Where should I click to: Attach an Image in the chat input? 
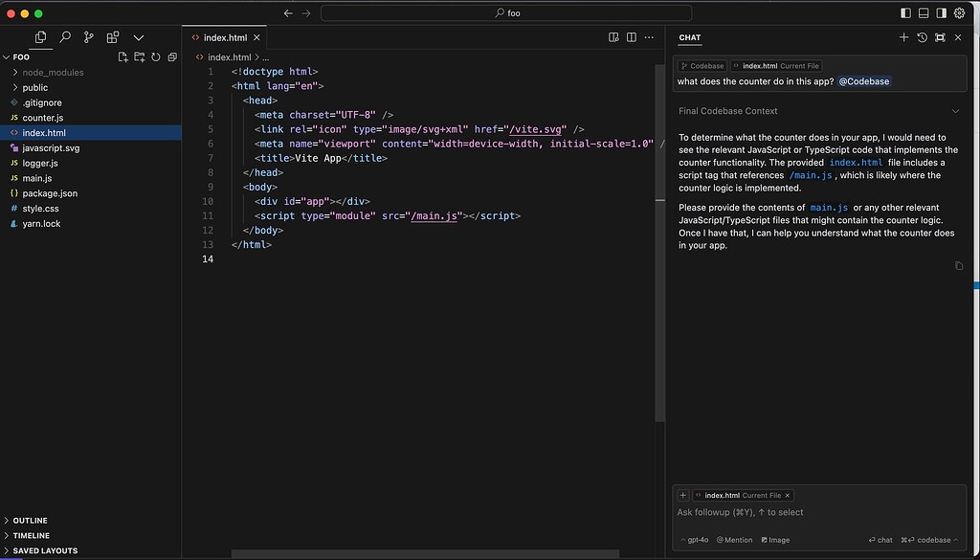click(x=773, y=540)
